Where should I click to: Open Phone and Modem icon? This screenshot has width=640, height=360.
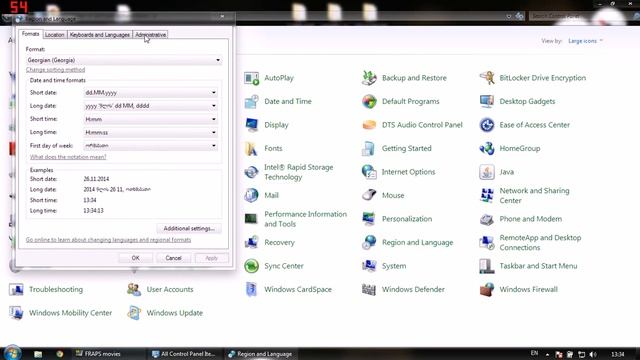pyautogui.click(x=487, y=219)
